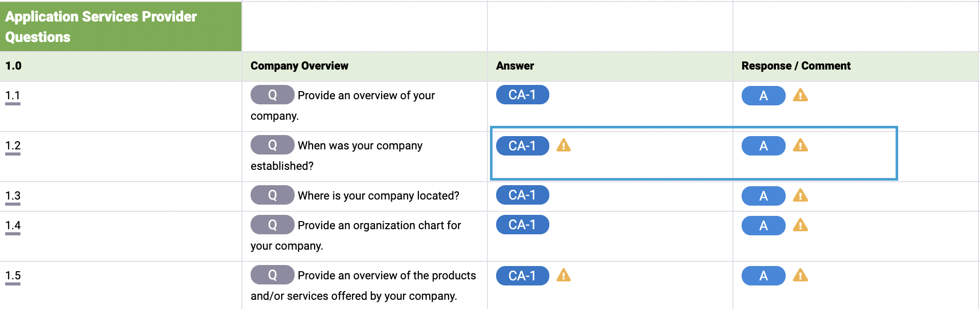Click the A response tag in row 1.1

(763, 96)
